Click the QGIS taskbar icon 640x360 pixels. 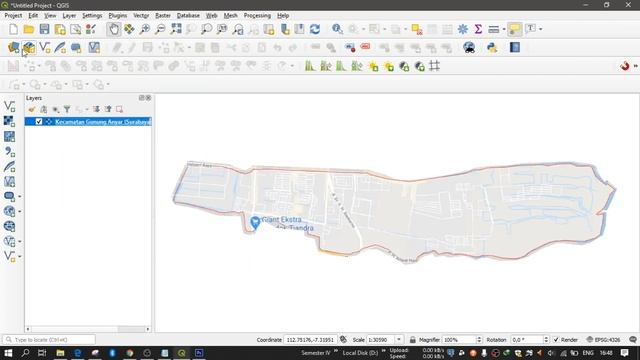pyautogui.click(x=182, y=353)
